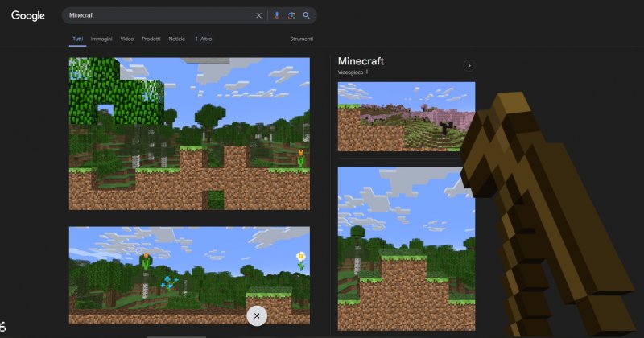
Task: Expand the Altro menu
Action: tap(204, 39)
